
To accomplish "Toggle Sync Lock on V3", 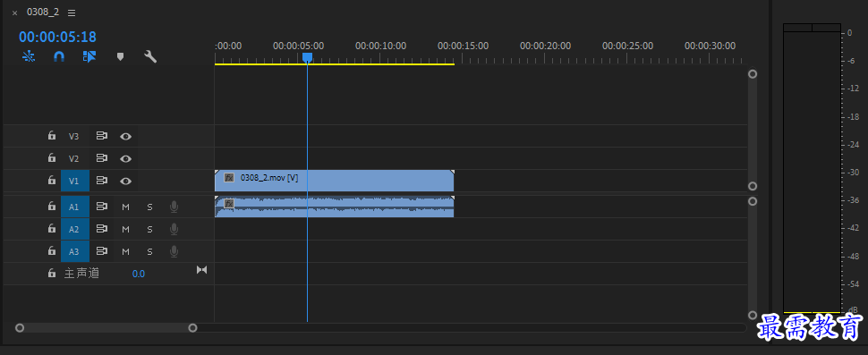I will (x=101, y=136).
